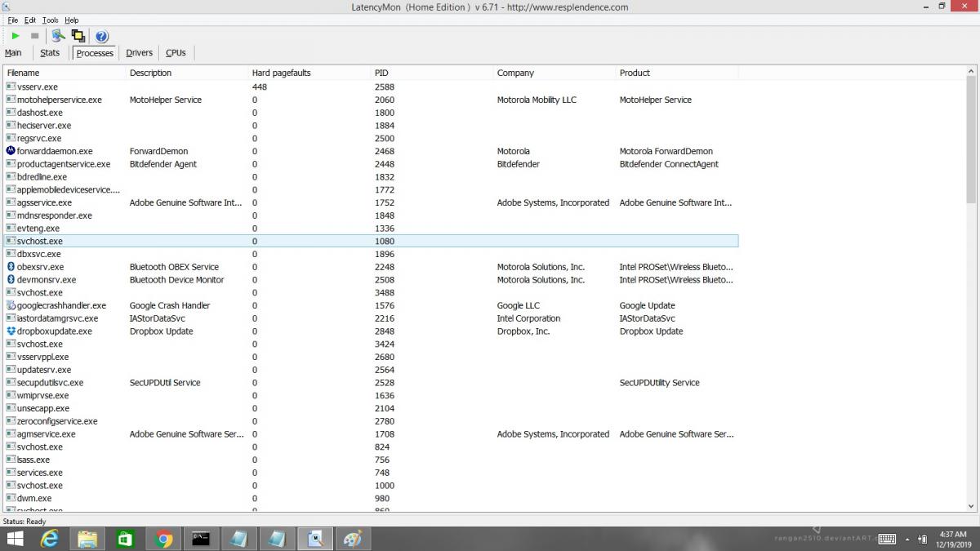Open Paint from the taskbar
The image size is (980, 551).
click(352, 539)
